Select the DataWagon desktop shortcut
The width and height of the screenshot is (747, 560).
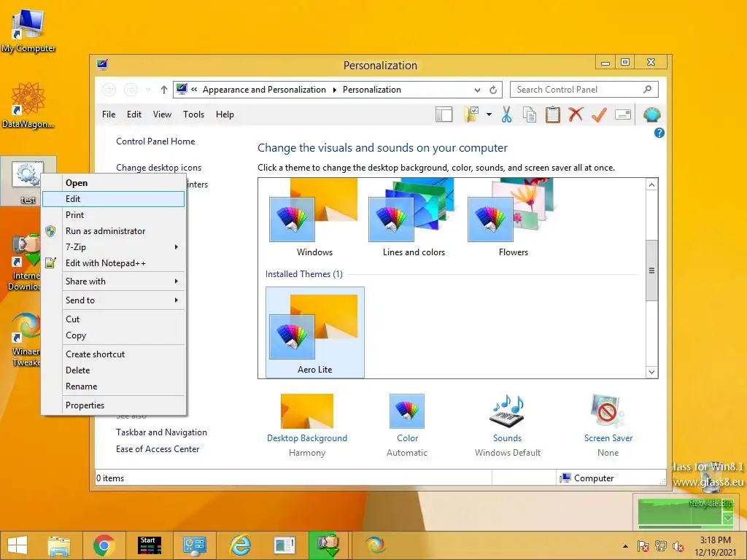(x=28, y=105)
